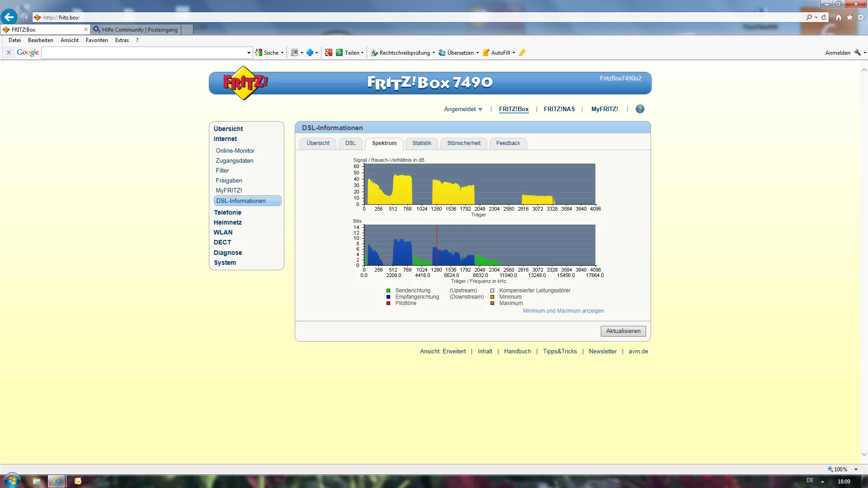Click the blue help question mark icon
Viewport: 868px width, 488px height.
(x=640, y=109)
